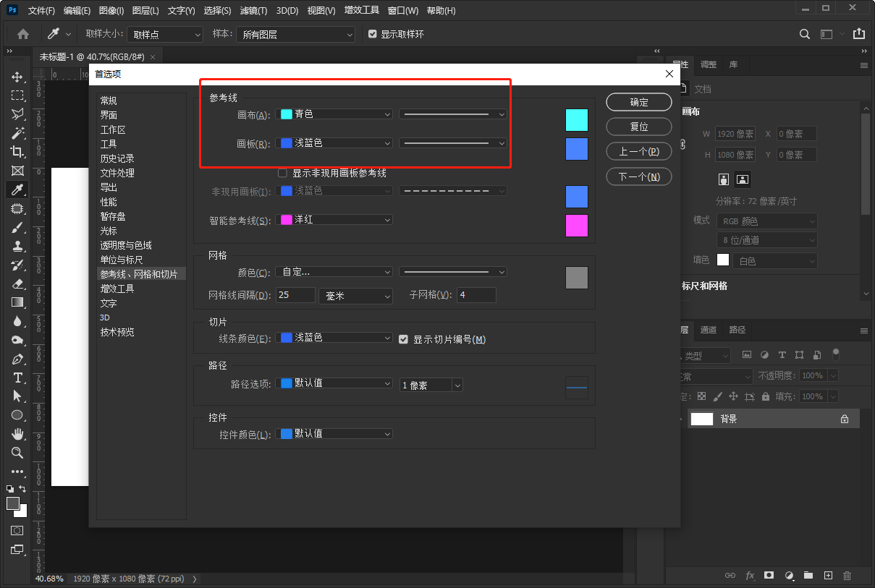Click the Home icon in options bar
The height and width of the screenshot is (588, 875).
click(x=23, y=34)
